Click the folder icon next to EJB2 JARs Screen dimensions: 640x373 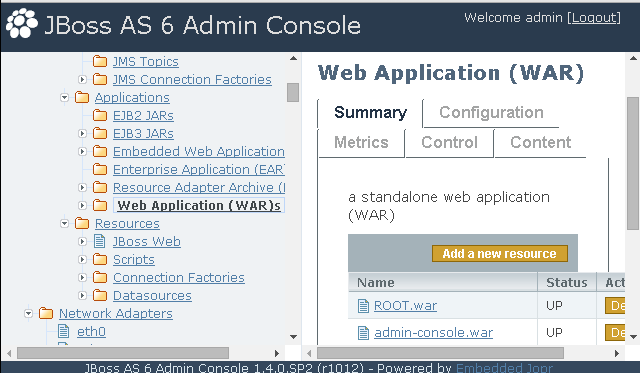[100, 115]
